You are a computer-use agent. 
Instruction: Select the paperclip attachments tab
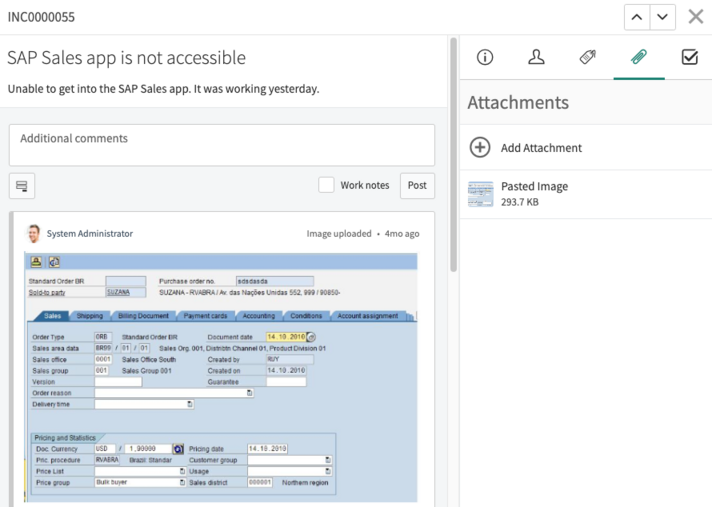[x=639, y=57]
